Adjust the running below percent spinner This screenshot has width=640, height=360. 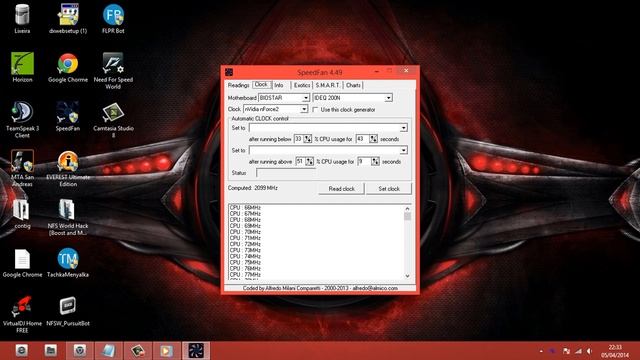[x=307, y=139]
